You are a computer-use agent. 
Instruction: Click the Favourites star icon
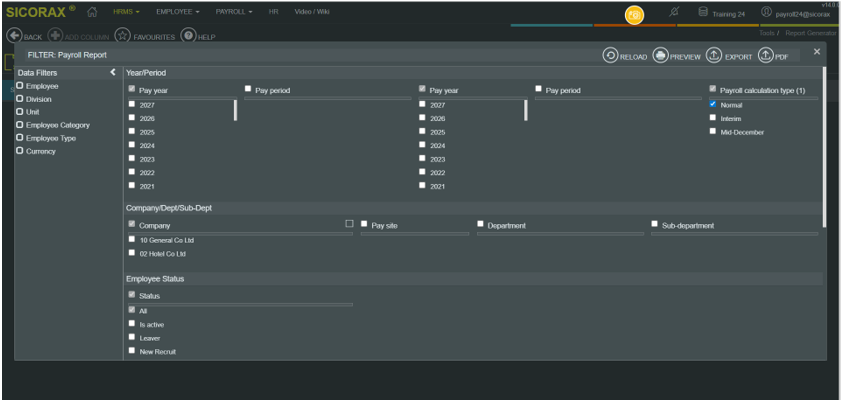tap(122, 36)
